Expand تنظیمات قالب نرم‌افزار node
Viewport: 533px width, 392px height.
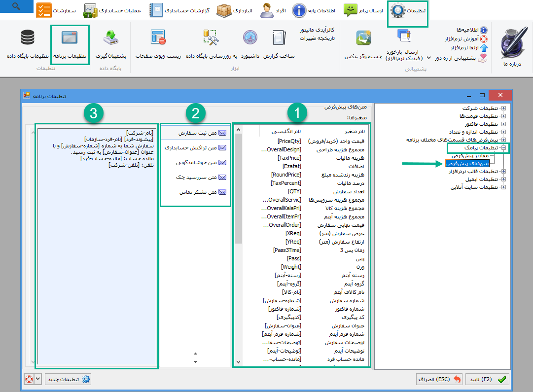503,172
